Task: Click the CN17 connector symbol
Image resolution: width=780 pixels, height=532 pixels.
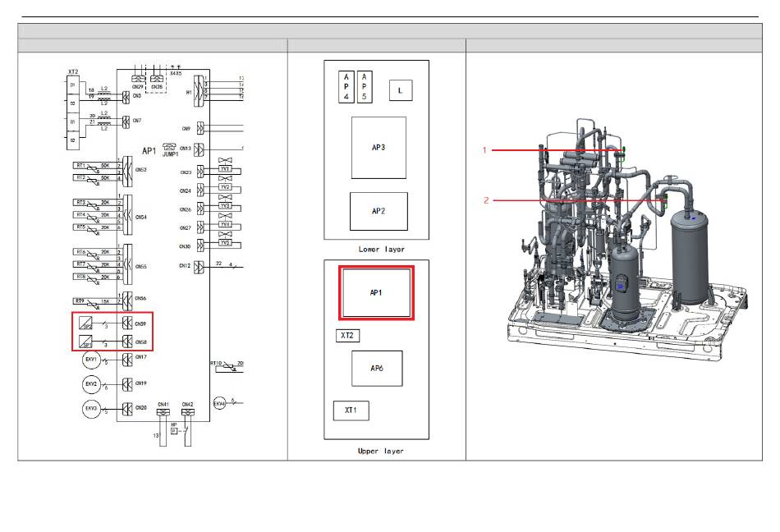Action: 127,359
